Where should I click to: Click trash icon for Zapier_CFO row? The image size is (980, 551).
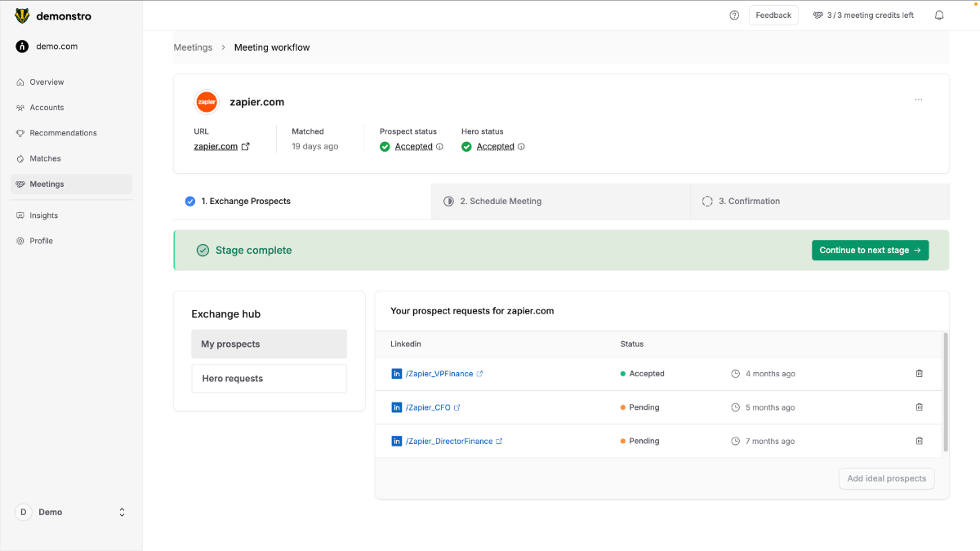(919, 407)
